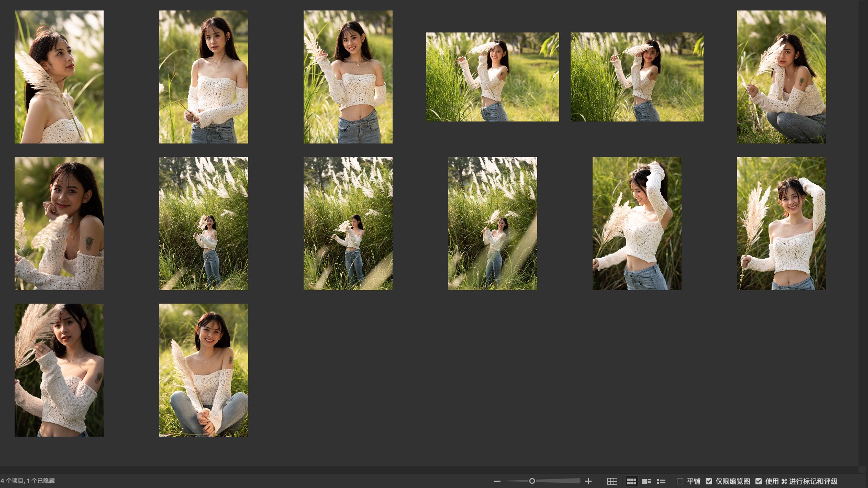This screenshot has height=488, width=868.
Task: Switch to details view icon
Action: tap(647, 481)
